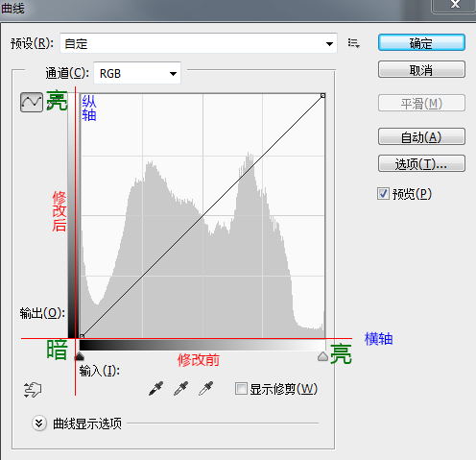Viewport: 476px width, 460px height.
Task: Enable the 显示修剪(W) checkbox
Action: click(x=241, y=389)
